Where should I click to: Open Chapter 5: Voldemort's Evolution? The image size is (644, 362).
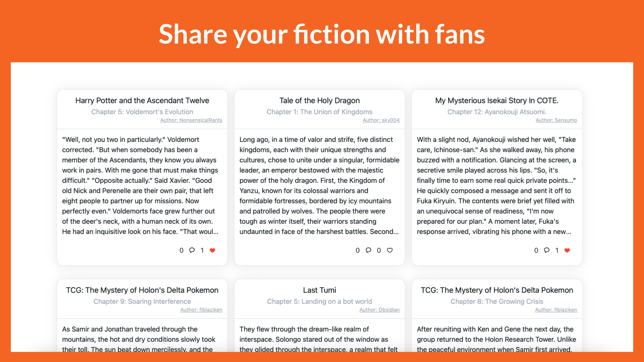(x=142, y=112)
